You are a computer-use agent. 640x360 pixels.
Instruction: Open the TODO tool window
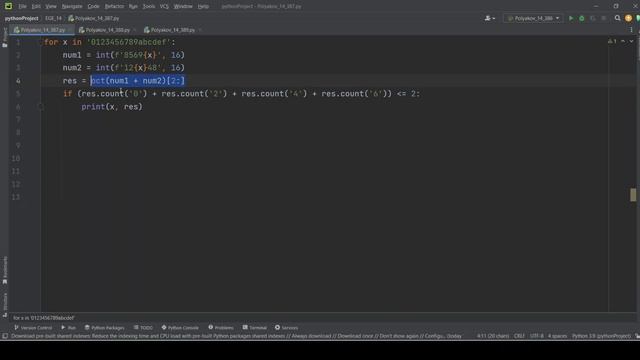click(143, 328)
